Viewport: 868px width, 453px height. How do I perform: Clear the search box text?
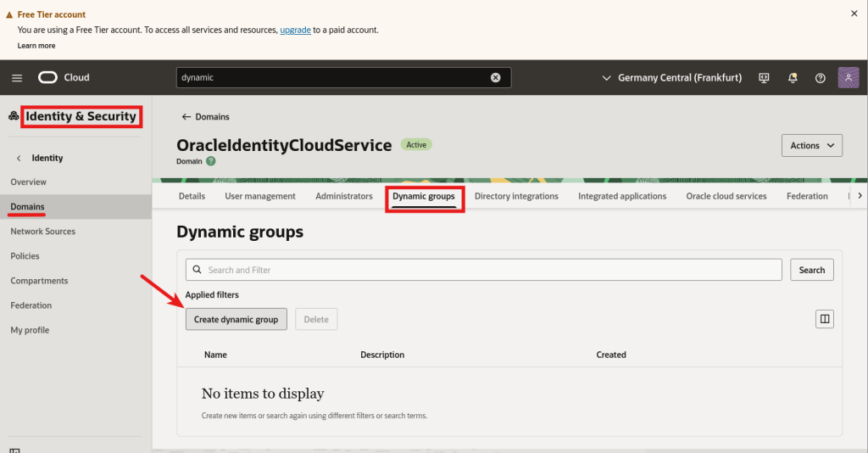tap(496, 77)
